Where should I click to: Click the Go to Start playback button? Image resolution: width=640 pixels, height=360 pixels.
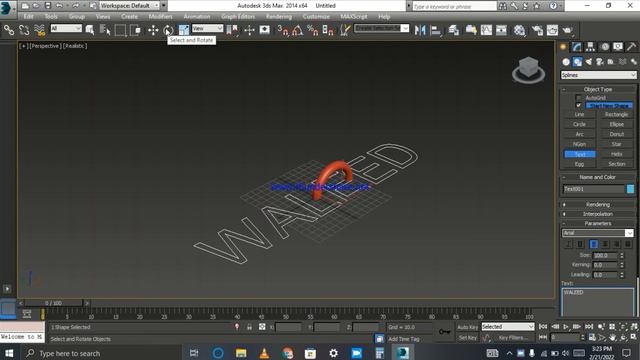543,327
